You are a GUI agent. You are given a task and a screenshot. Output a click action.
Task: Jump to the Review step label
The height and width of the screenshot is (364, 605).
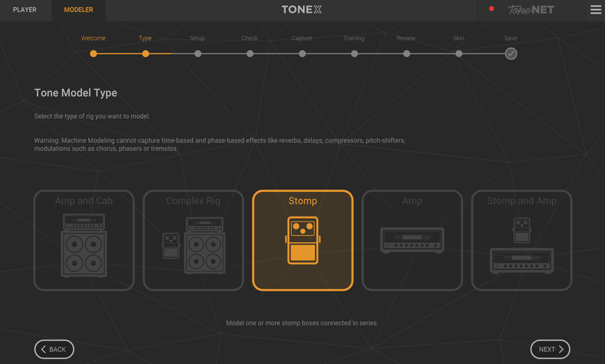point(406,38)
